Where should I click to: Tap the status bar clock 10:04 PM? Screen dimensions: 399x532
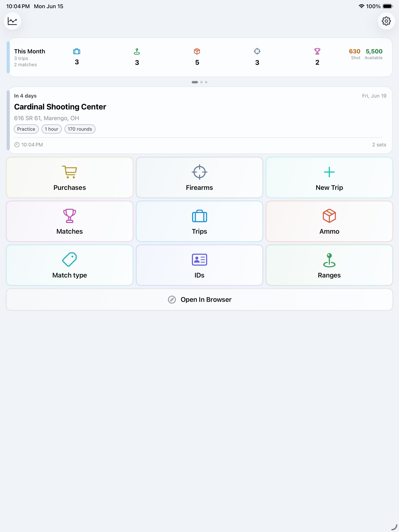pos(18,6)
